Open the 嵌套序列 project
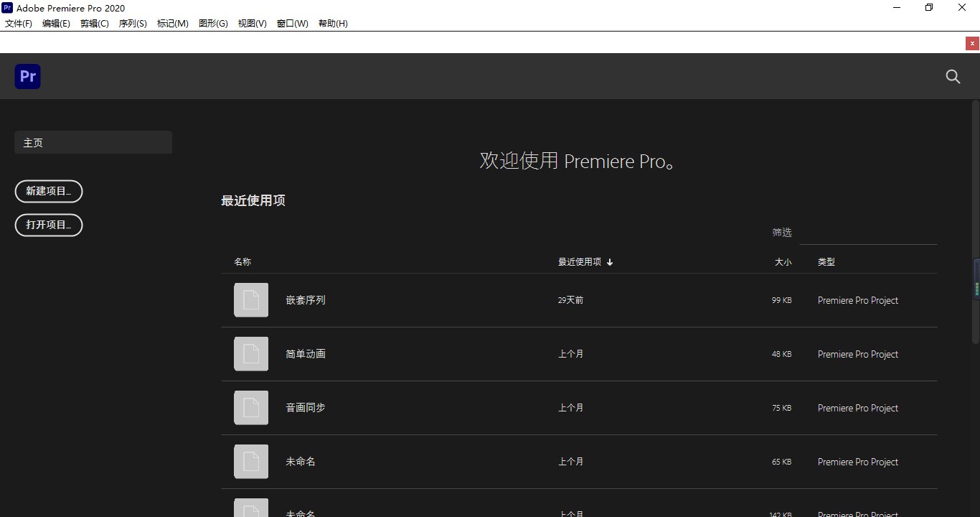The width and height of the screenshot is (980, 517). [x=306, y=300]
